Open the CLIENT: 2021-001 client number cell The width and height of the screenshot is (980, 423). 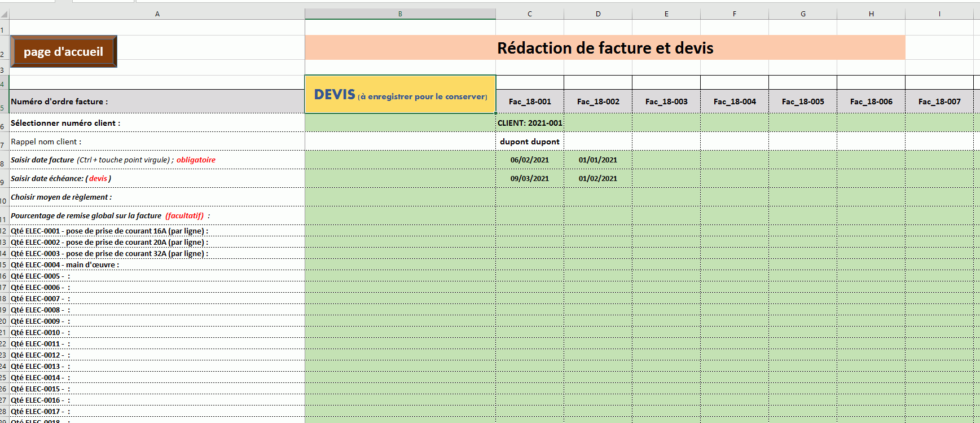coord(530,123)
